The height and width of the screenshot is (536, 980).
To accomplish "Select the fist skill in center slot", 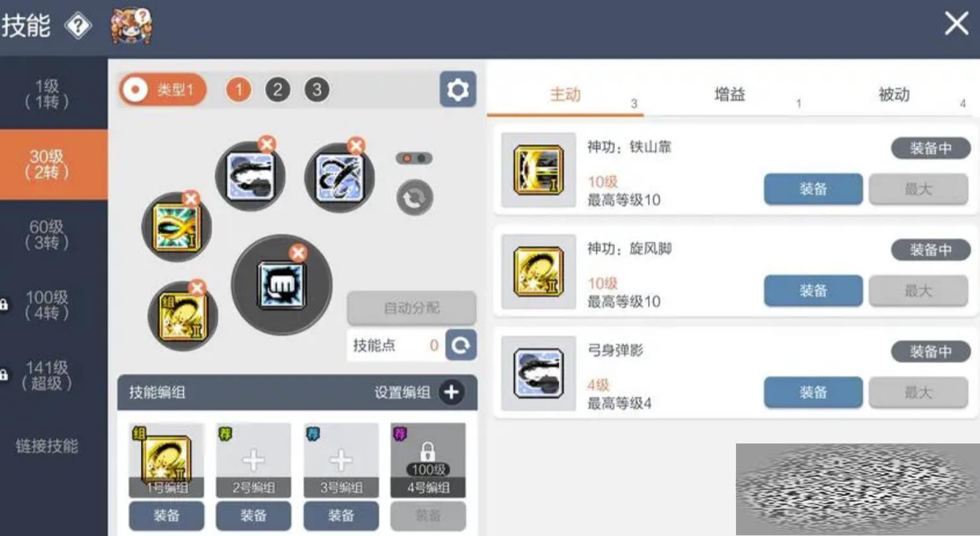I will [282, 285].
